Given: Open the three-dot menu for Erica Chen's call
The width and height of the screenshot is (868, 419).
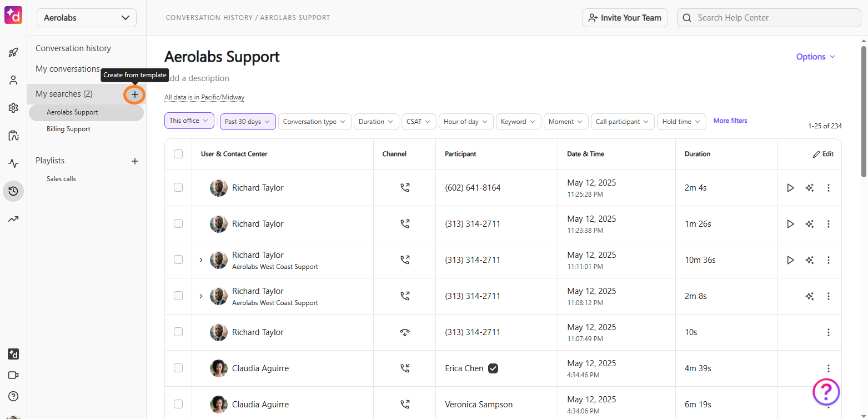Looking at the screenshot, I should click(x=829, y=368).
